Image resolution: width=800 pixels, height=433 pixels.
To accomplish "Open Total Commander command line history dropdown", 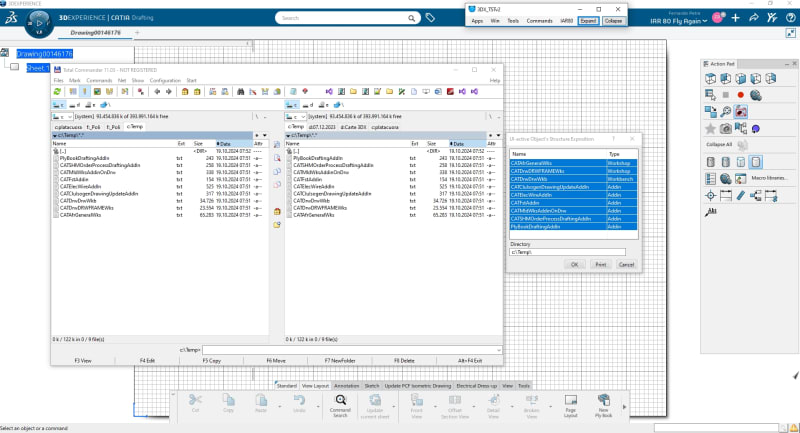I will (x=498, y=350).
